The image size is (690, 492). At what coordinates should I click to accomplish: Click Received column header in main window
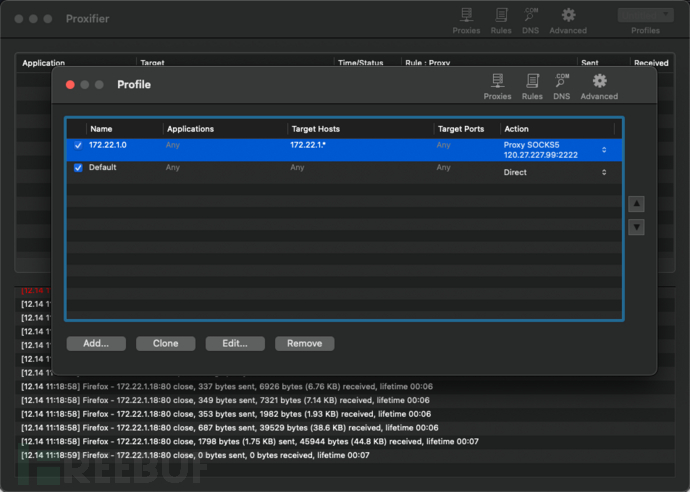click(x=651, y=63)
